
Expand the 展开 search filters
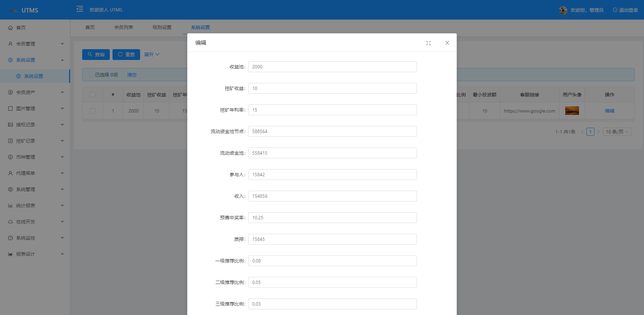(x=152, y=55)
